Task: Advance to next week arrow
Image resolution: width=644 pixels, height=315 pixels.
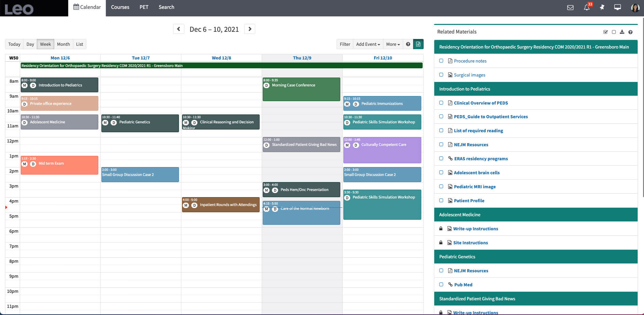Action: click(250, 29)
